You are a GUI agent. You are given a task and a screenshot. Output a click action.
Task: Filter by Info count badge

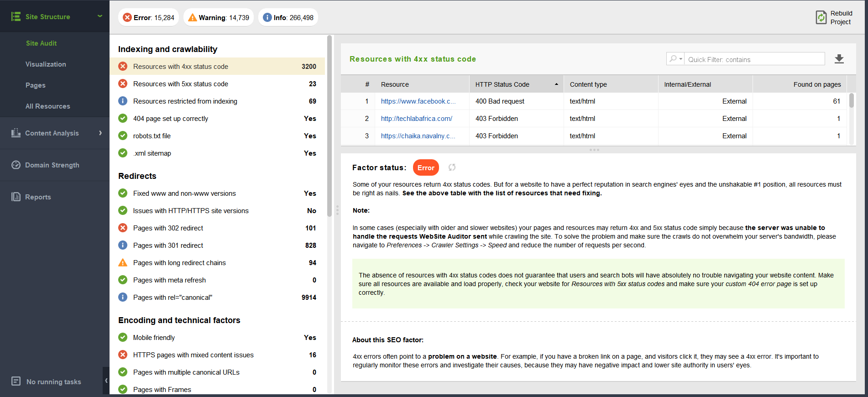pyautogui.click(x=288, y=17)
